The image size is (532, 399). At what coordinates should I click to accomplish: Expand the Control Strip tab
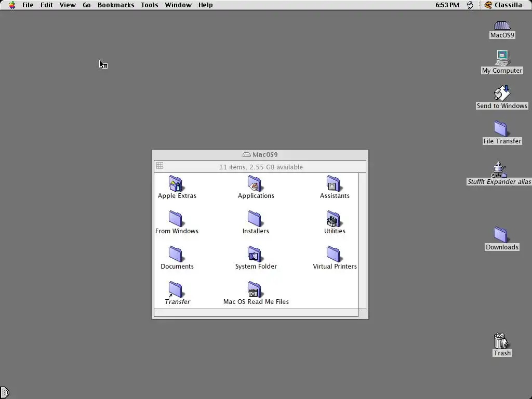pos(4,392)
